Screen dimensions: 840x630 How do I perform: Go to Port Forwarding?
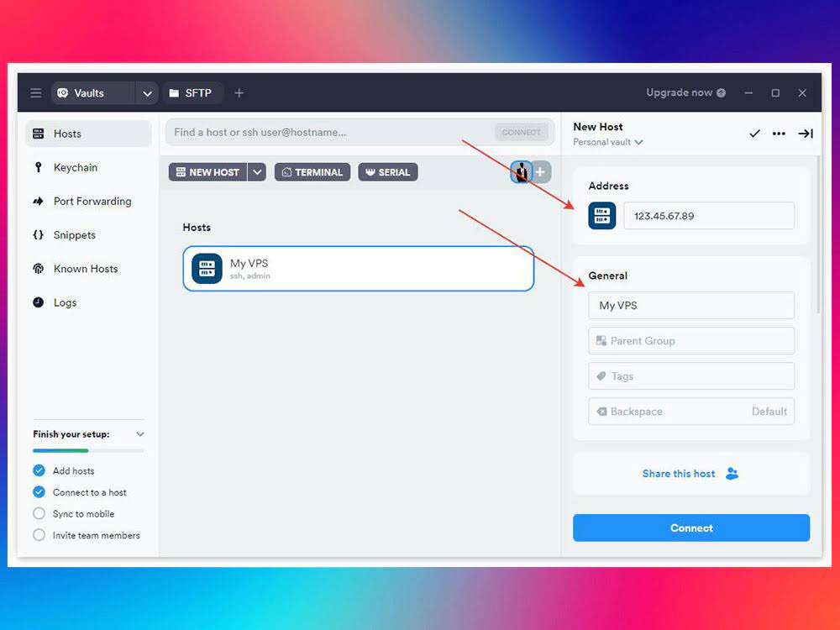(92, 202)
